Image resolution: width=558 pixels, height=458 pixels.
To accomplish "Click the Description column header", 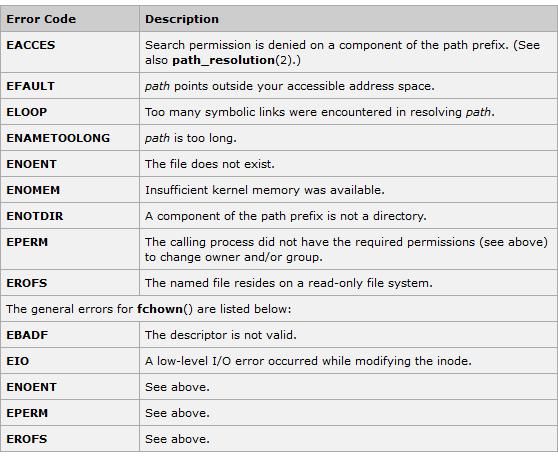I will click(182, 19).
